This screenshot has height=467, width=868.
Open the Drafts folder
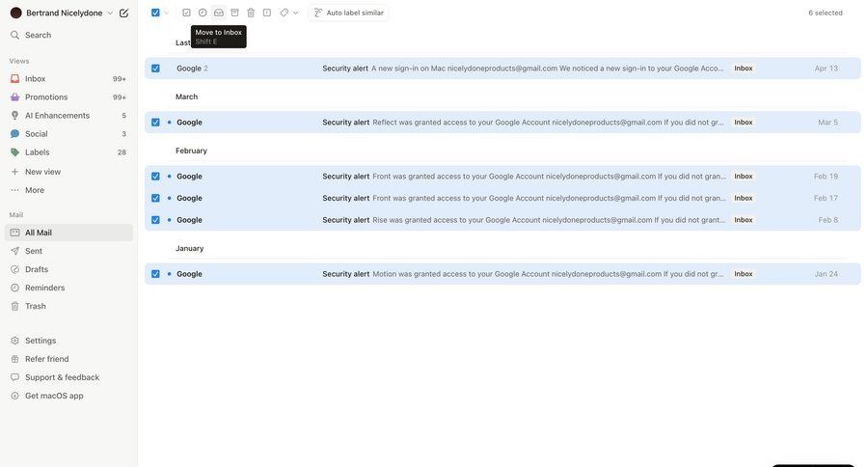(x=68, y=269)
